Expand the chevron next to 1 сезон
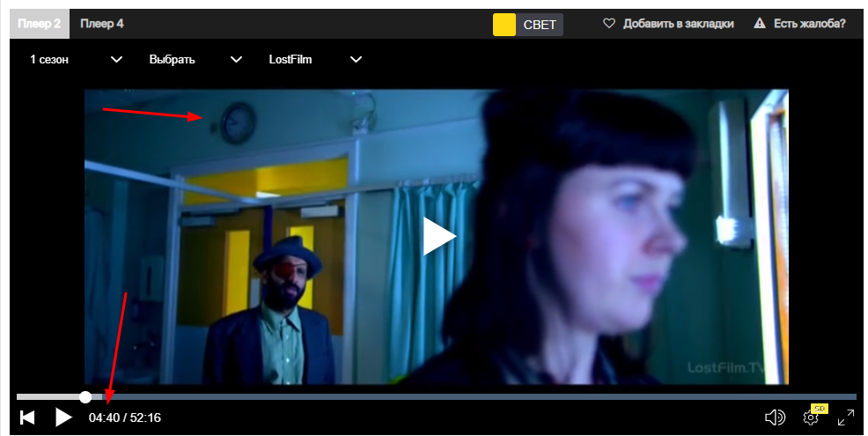The height and width of the screenshot is (436, 868). coord(116,59)
